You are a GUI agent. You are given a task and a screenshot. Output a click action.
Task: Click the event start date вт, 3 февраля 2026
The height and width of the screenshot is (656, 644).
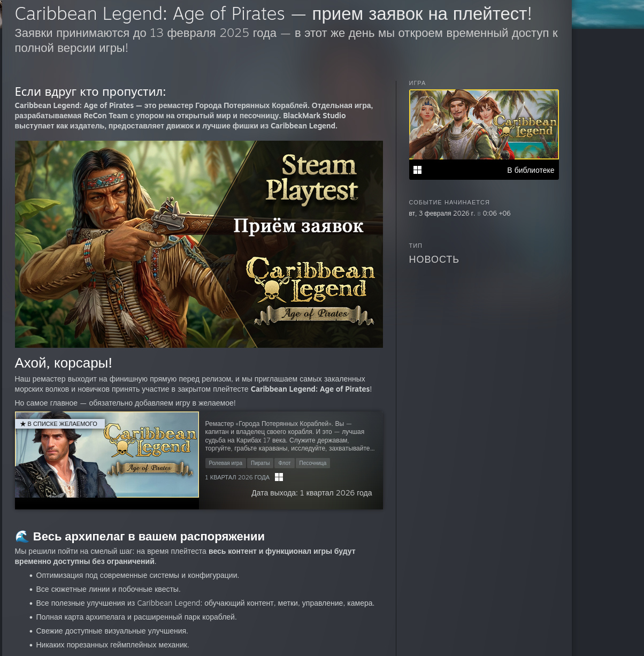point(442,213)
